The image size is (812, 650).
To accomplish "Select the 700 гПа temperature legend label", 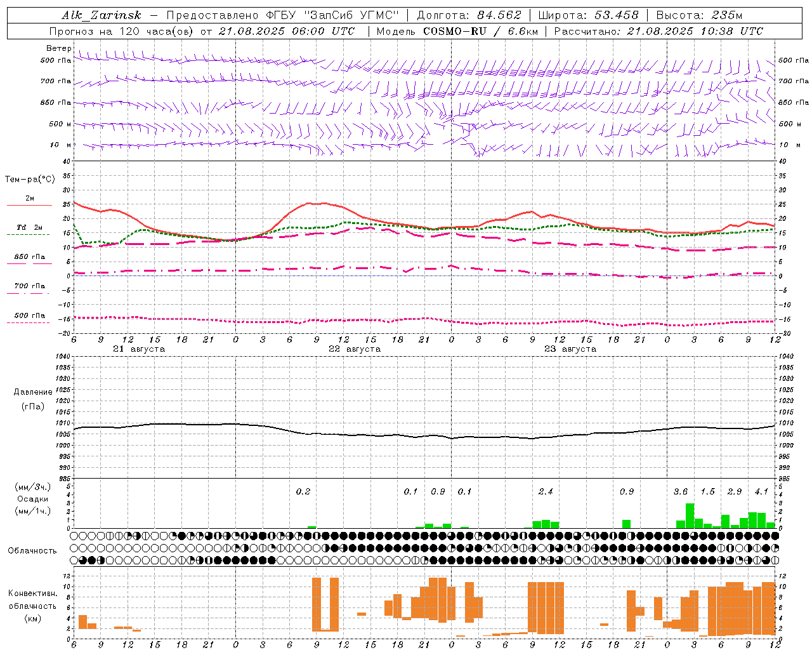I will point(30,286).
